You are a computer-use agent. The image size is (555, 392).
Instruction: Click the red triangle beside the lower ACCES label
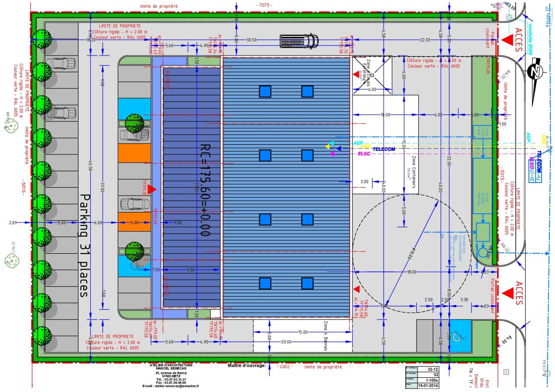click(507, 293)
